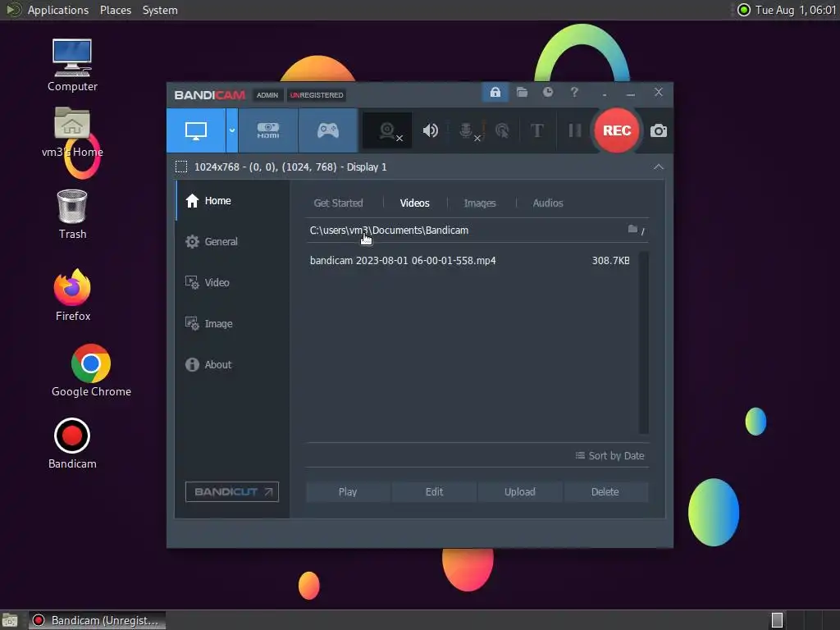The height and width of the screenshot is (630, 840).
Task: Toggle the text overlay option
Action: pyautogui.click(x=536, y=130)
